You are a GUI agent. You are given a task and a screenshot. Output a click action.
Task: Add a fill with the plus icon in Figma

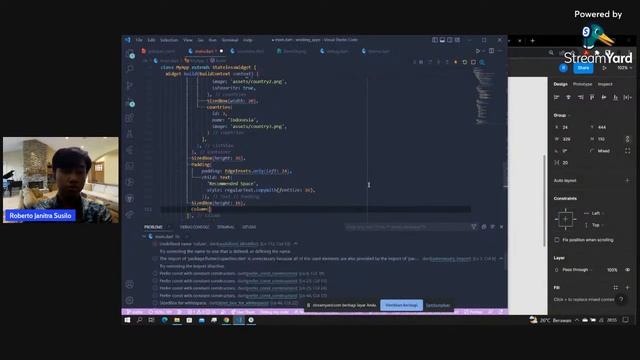pyautogui.click(x=627, y=287)
